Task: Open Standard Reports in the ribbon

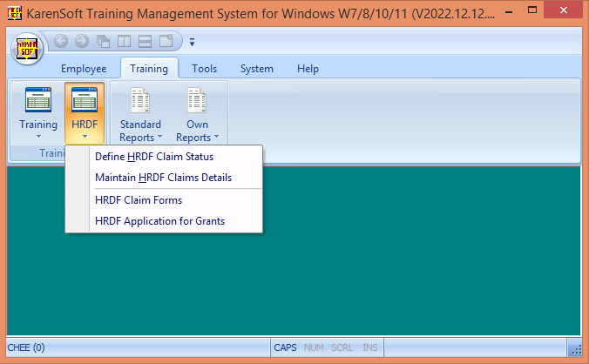Action: click(140, 113)
